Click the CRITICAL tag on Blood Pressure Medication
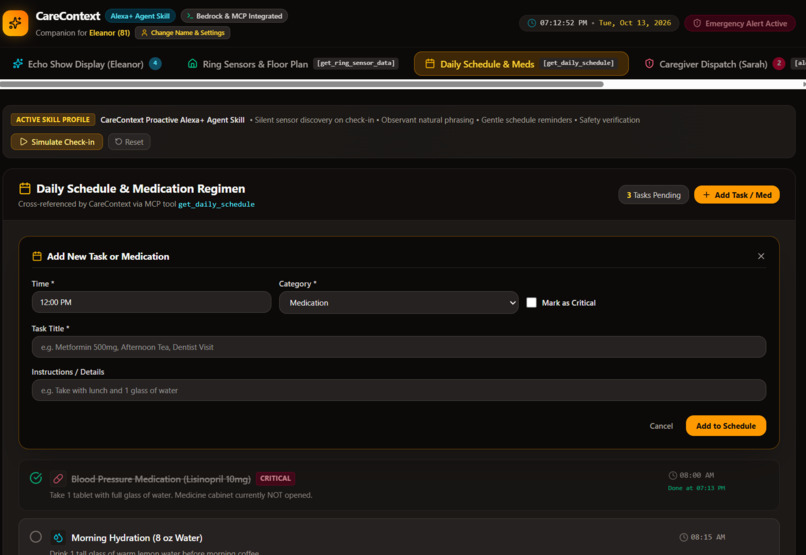Screen dimensions: 806x555 (276, 478)
